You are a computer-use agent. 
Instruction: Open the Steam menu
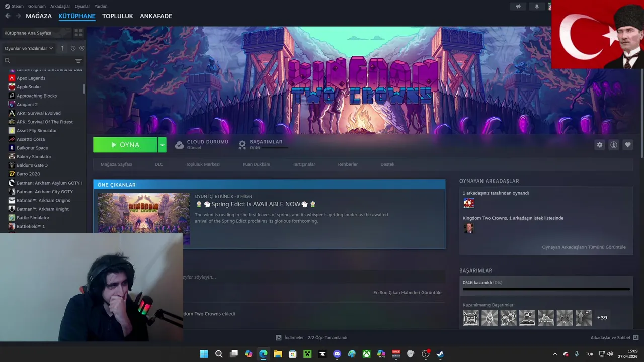click(14, 6)
